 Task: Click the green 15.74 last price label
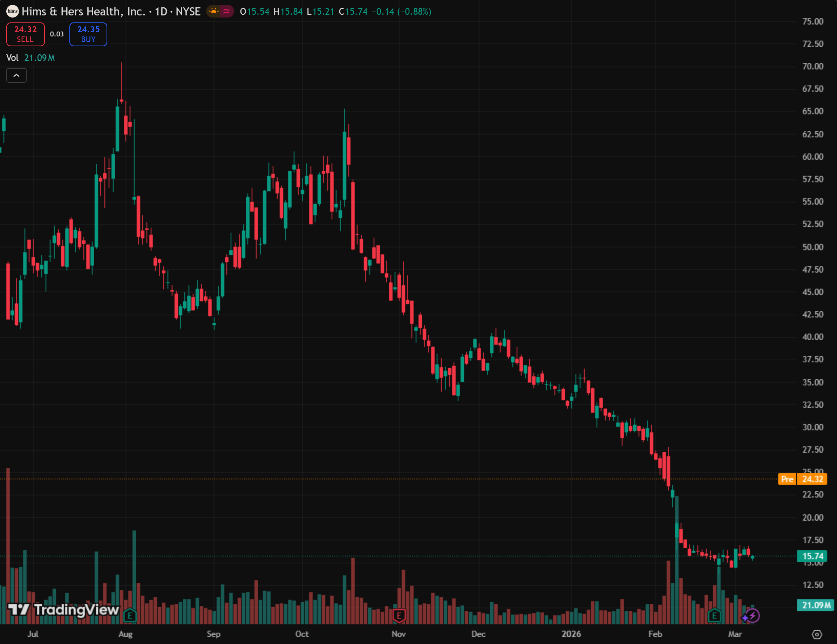tap(812, 556)
